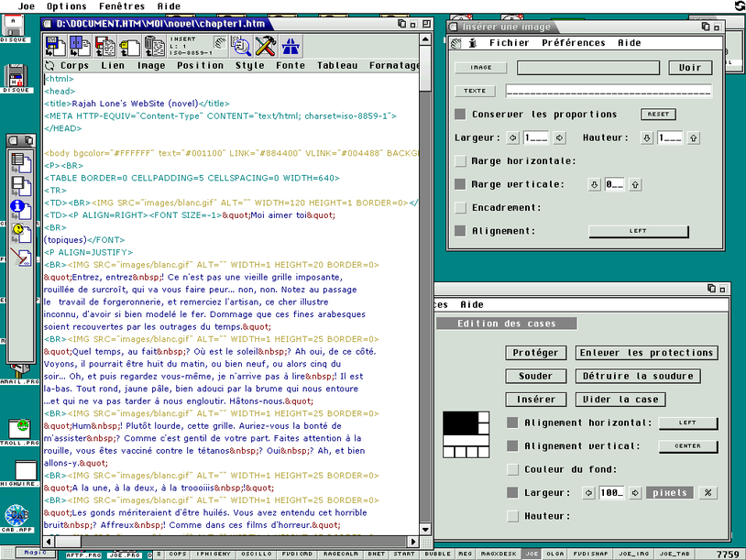Viewport: 746px width, 560px height.
Task: Switch to the Tableau tab
Action: click(x=337, y=65)
